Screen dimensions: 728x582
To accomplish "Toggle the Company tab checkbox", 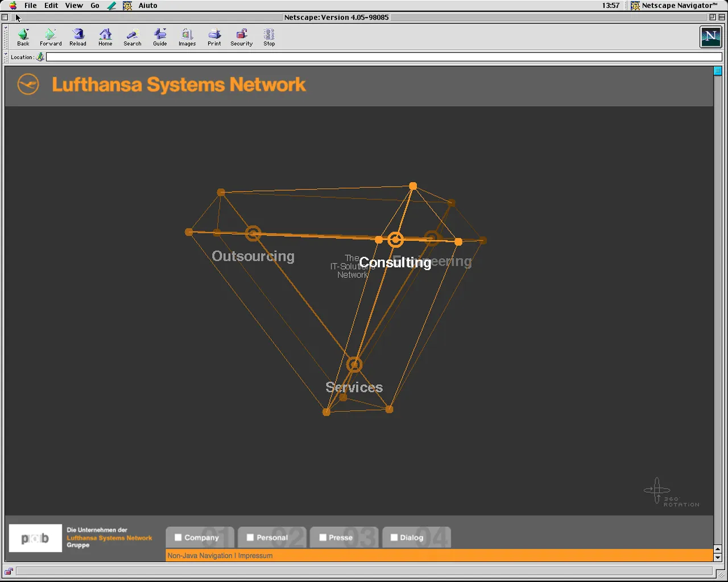I will 178,537.
